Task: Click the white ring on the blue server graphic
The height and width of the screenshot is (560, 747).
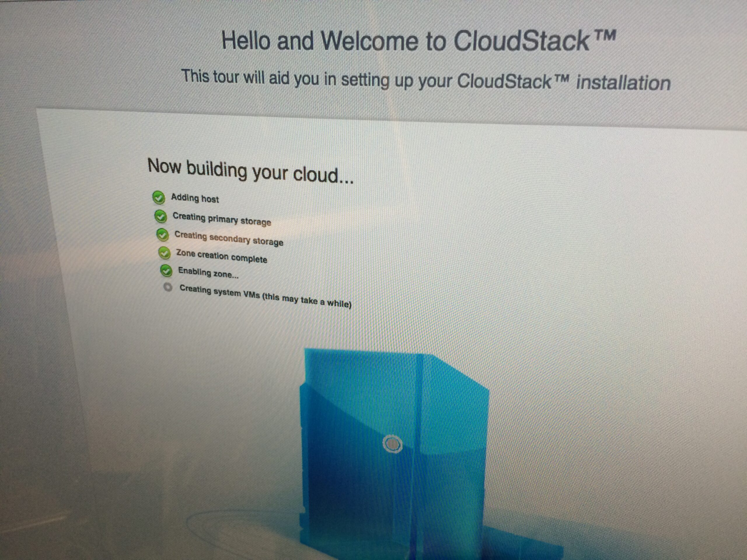Action: click(x=392, y=444)
